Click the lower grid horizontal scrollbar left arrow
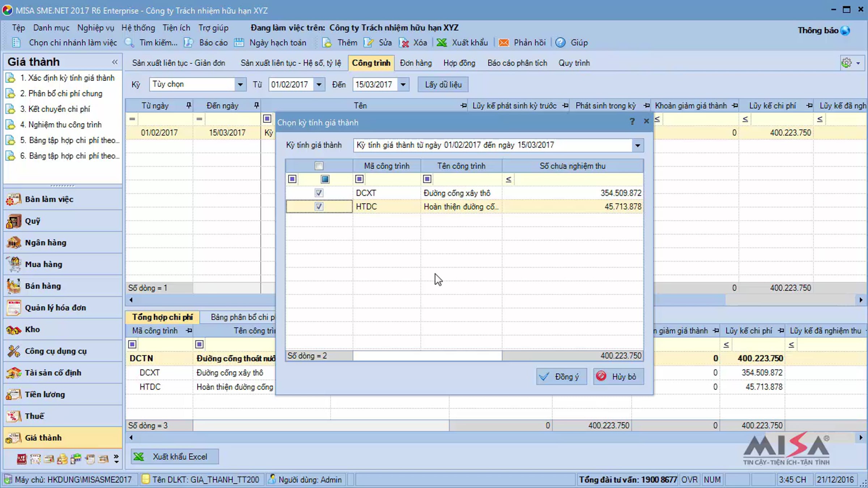This screenshot has width=868, height=488. point(131,438)
